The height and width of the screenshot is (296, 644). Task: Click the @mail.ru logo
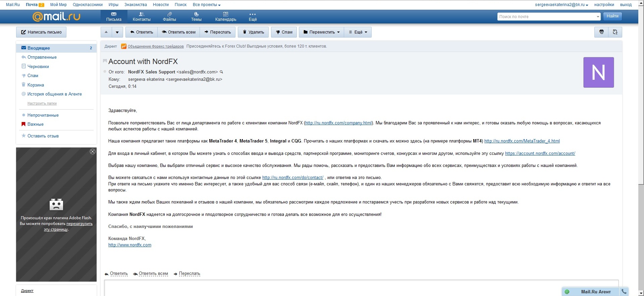[x=56, y=16]
